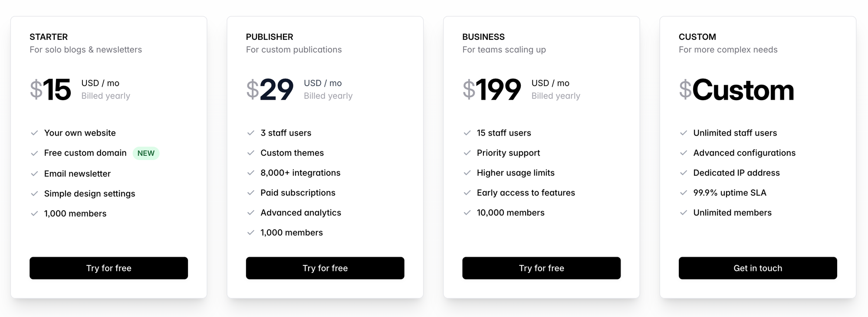Click the checkmark beside Email newsletter
The width and height of the screenshot is (868, 317).
pyautogui.click(x=34, y=174)
